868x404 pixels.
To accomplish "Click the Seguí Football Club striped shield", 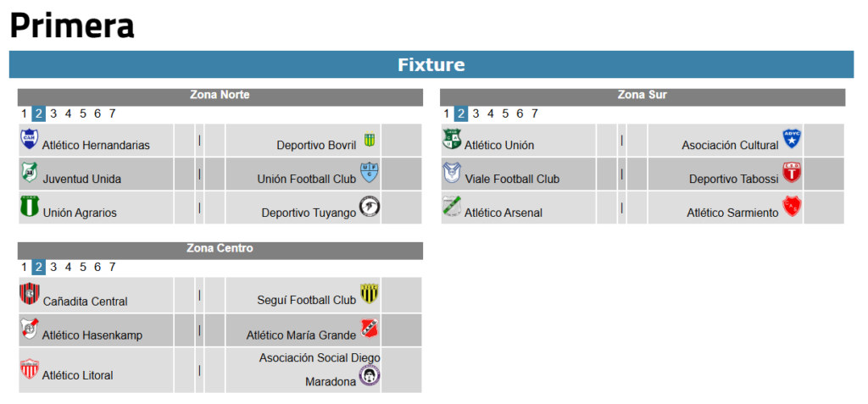I will pos(370,293).
